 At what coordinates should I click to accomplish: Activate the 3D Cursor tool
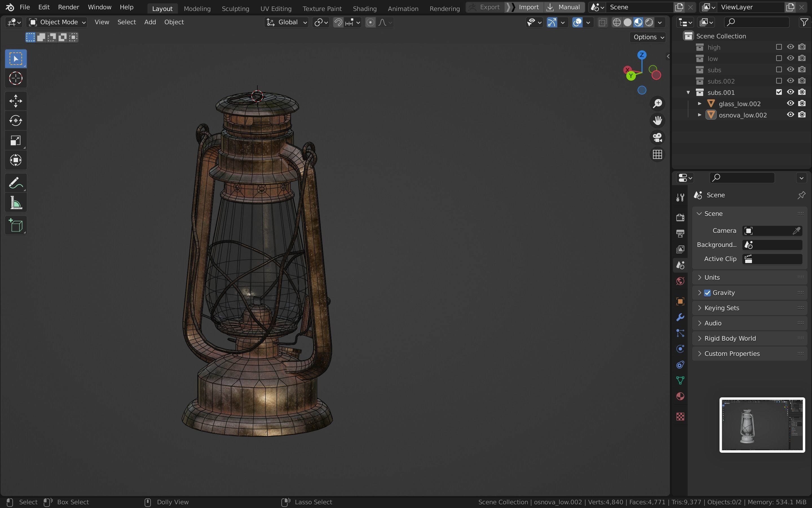16,79
